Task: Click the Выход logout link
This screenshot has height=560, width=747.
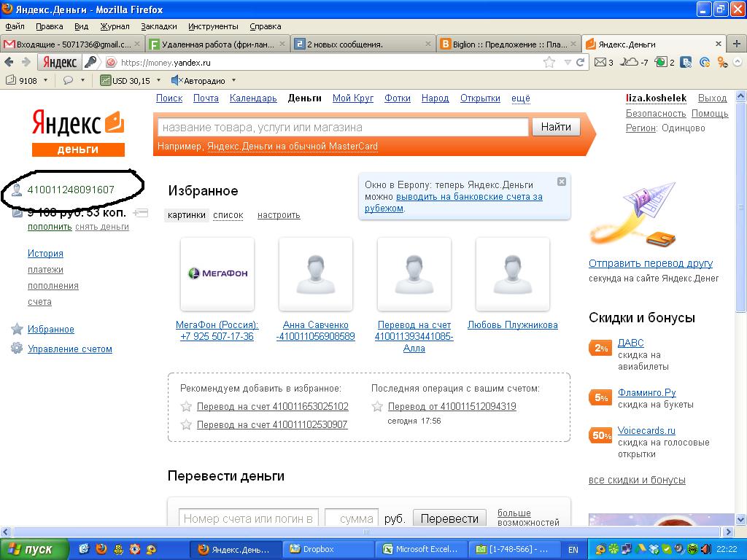Action: pos(712,98)
